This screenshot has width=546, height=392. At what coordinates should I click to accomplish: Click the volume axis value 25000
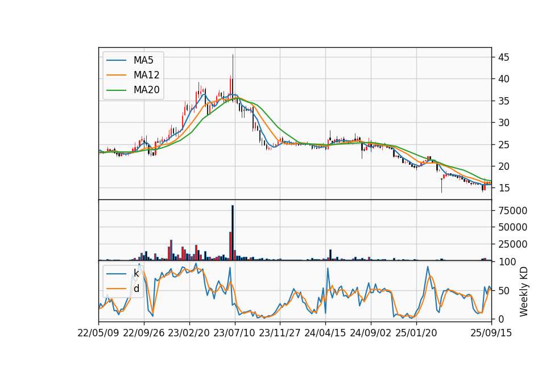coord(512,244)
